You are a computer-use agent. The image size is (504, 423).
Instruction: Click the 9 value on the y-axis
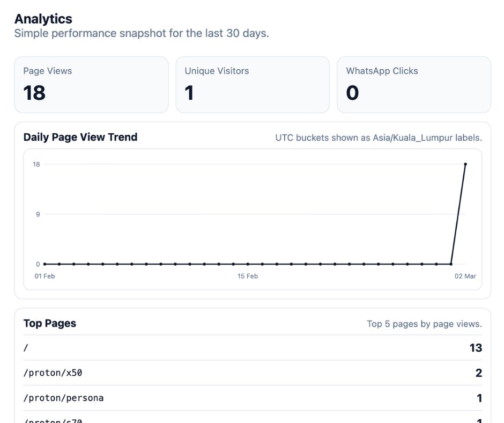[x=39, y=214]
